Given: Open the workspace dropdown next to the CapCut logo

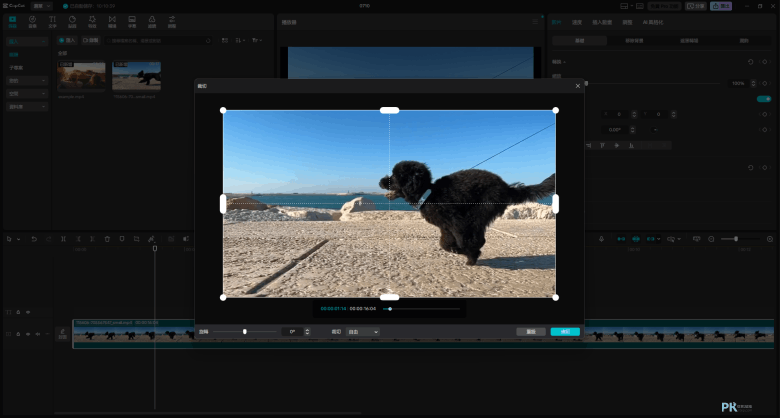Looking at the screenshot, I should [x=42, y=6].
